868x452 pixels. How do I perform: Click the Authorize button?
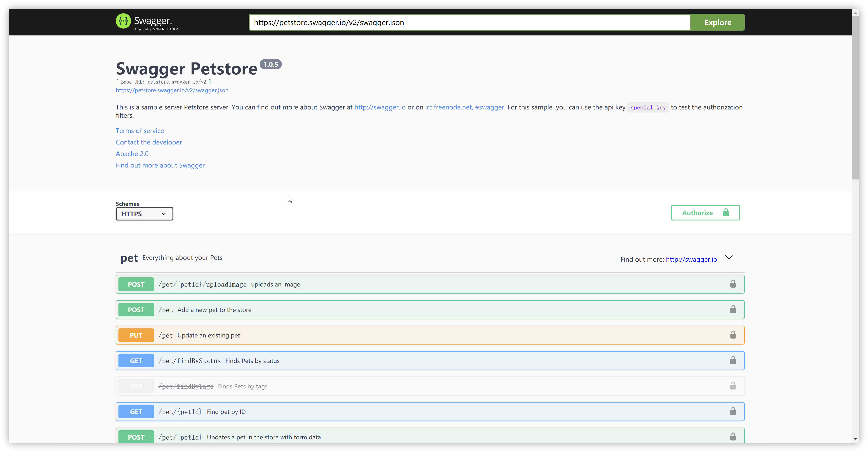[705, 213]
